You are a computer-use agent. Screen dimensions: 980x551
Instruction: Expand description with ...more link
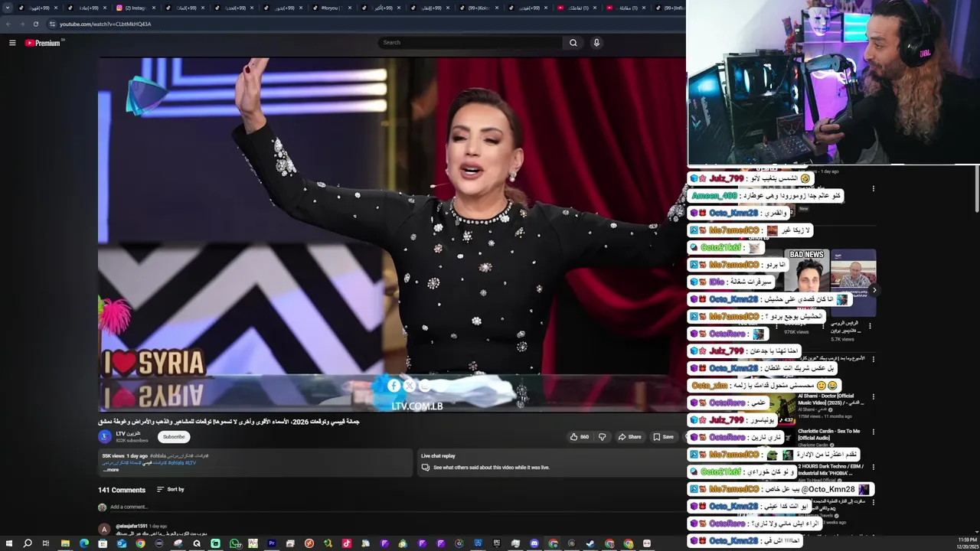click(x=110, y=470)
